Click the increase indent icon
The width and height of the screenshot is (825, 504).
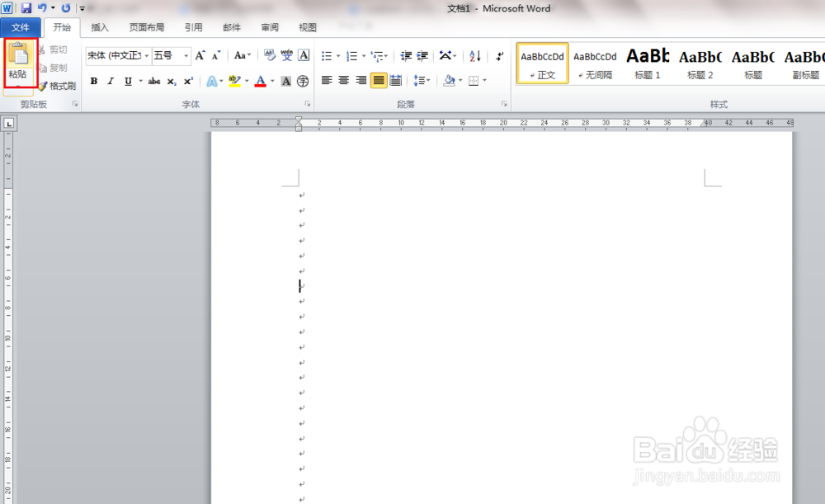point(422,56)
